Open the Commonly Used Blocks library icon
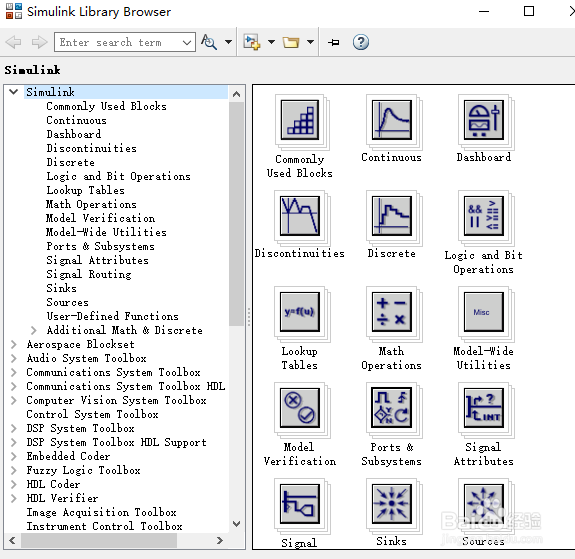This screenshot has height=559, width=575. pyautogui.click(x=300, y=120)
